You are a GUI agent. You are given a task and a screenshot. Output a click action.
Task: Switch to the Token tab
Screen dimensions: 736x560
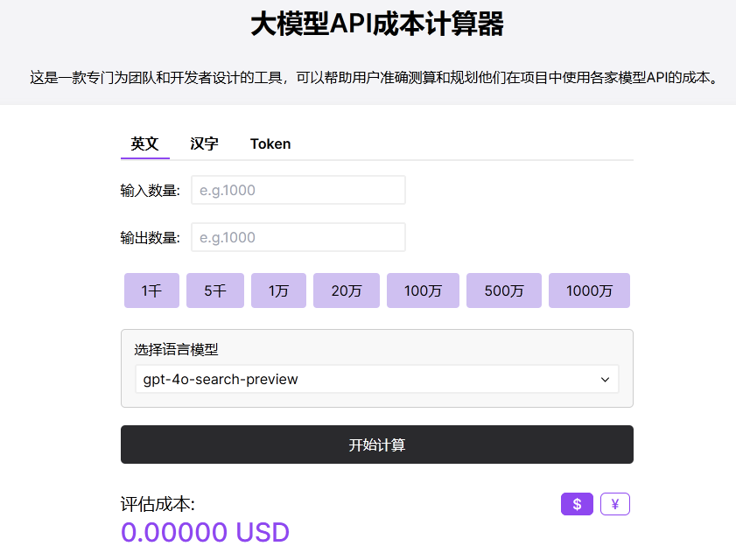click(270, 143)
